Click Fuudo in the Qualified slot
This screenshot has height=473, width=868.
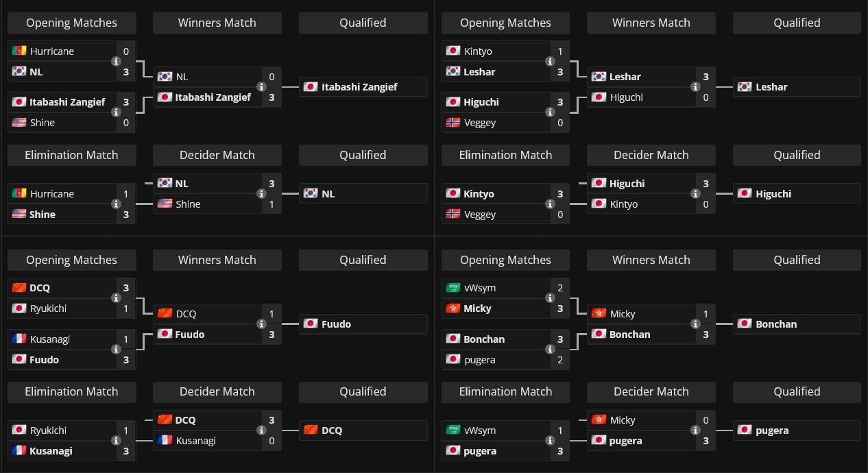pos(336,324)
